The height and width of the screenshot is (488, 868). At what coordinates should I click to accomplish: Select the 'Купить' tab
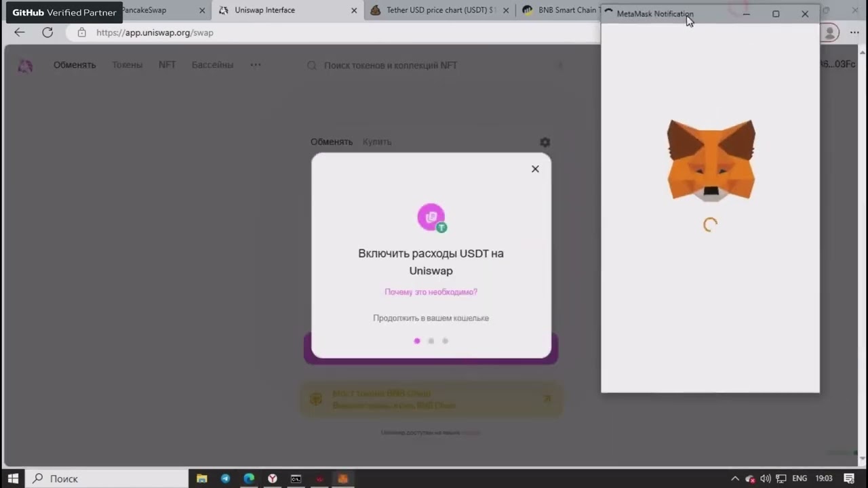(x=377, y=142)
